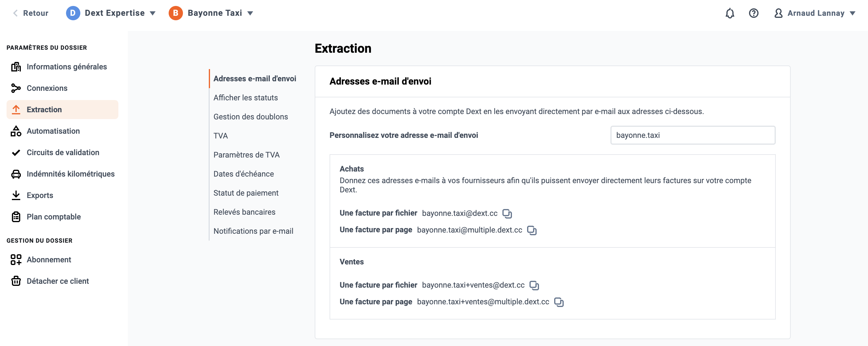Open Dates d'échéance subsection
This screenshot has height=346, width=868.
[243, 174]
